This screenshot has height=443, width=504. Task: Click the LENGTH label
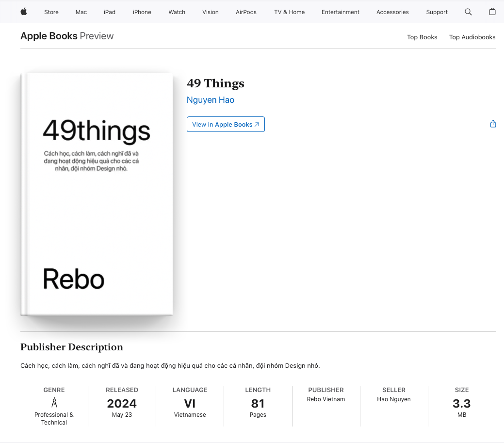click(258, 390)
